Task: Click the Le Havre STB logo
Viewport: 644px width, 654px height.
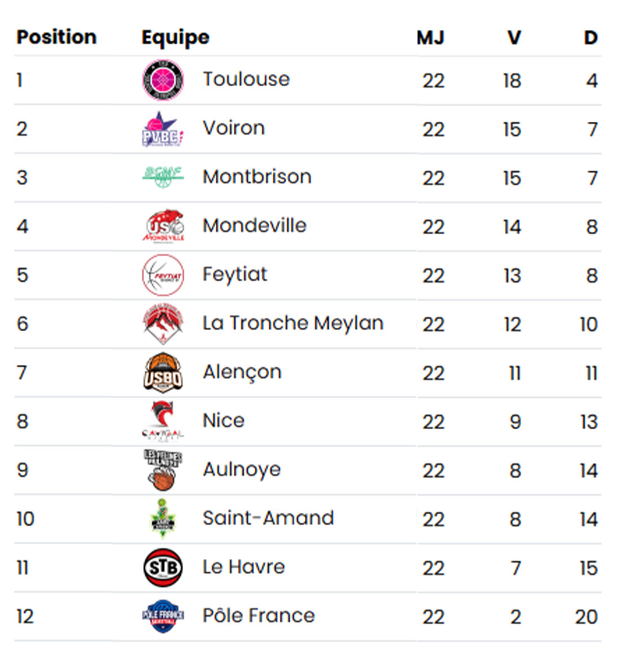Action: [163, 567]
